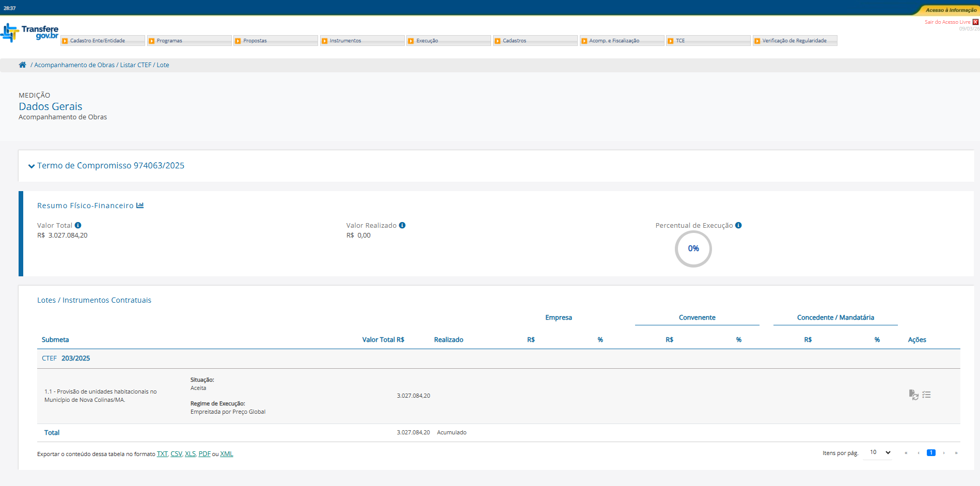
Task: Click the red close icon for Acesso Livre
Action: [975, 22]
